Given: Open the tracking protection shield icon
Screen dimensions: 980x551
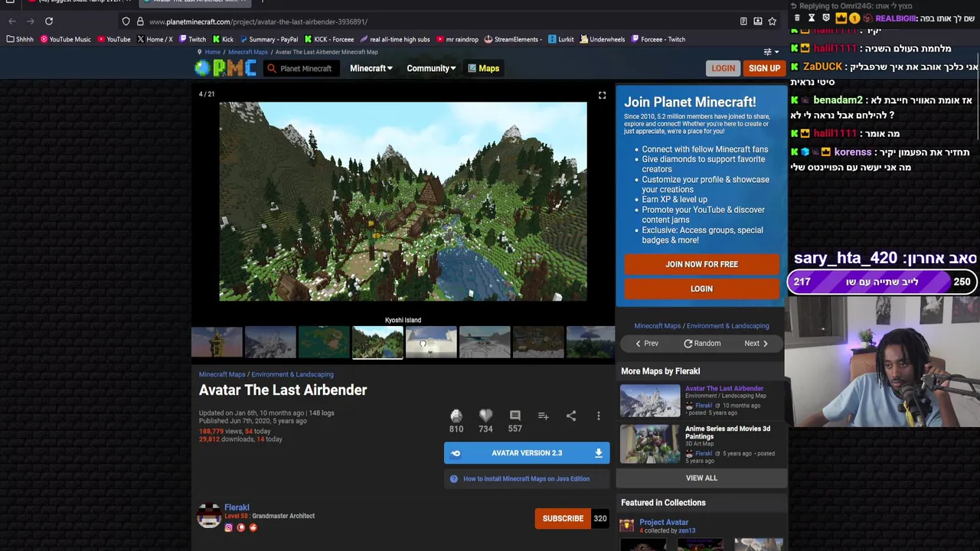Looking at the screenshot, I should point(126,21).
